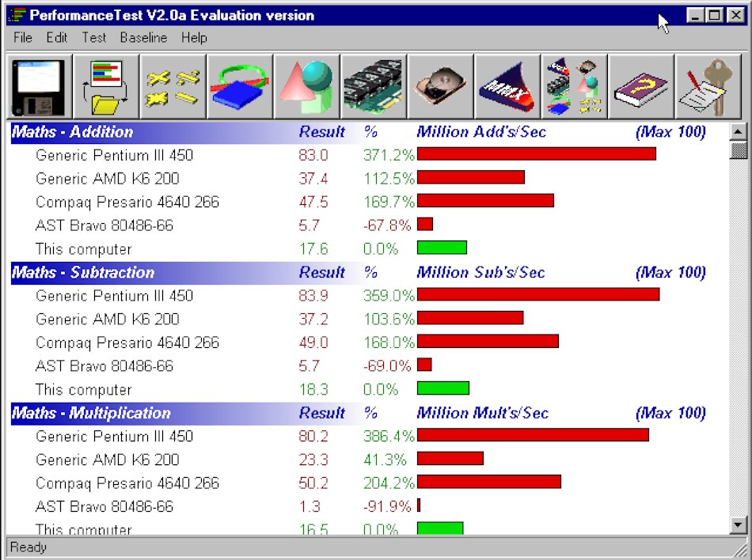Viewport: 752px width, 560px height.
Task: Click AST Bravo 80486-66 under Subtraction
Action: tap(104, 366)
